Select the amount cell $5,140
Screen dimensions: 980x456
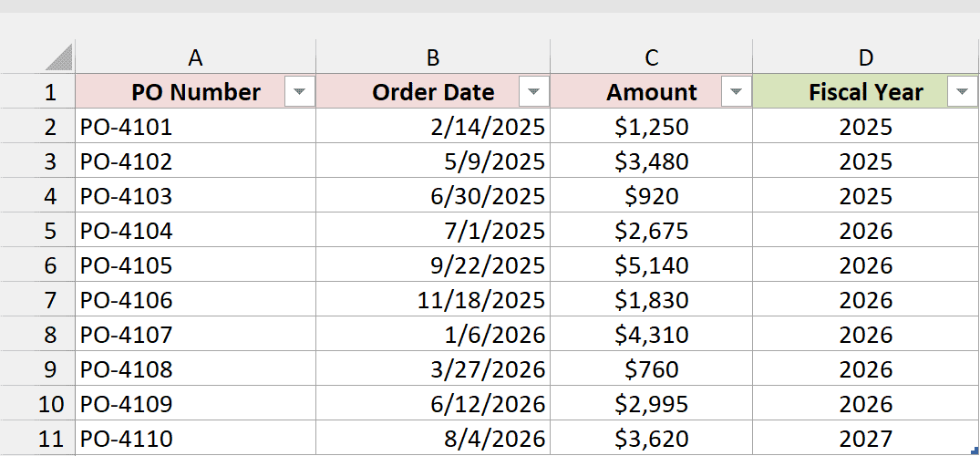click(x=651, y=265)
